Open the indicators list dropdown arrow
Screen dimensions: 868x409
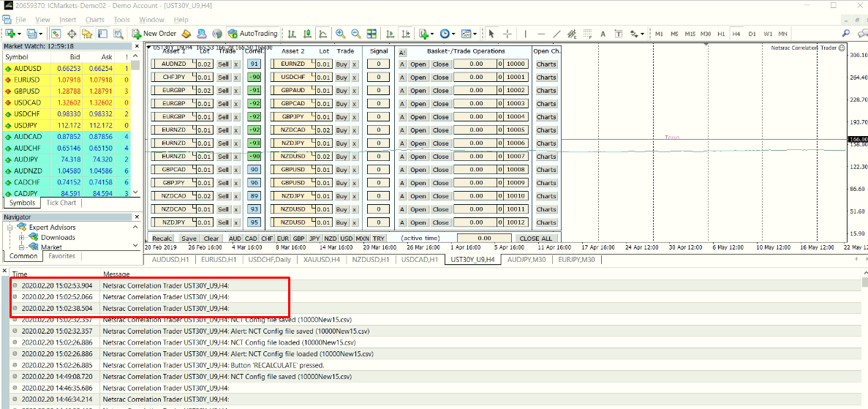pyautogui.click(x=433, y=34)
